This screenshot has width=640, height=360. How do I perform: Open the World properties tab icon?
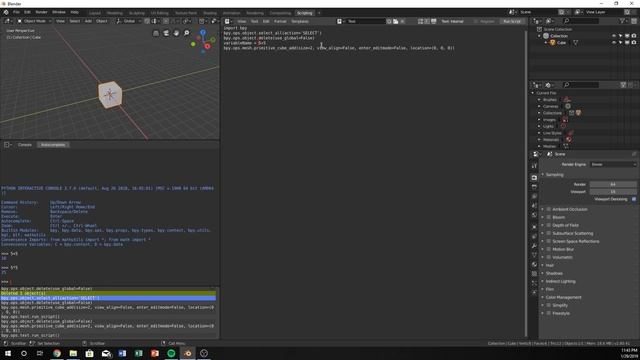pyautogui.click(x=534, y=215)
